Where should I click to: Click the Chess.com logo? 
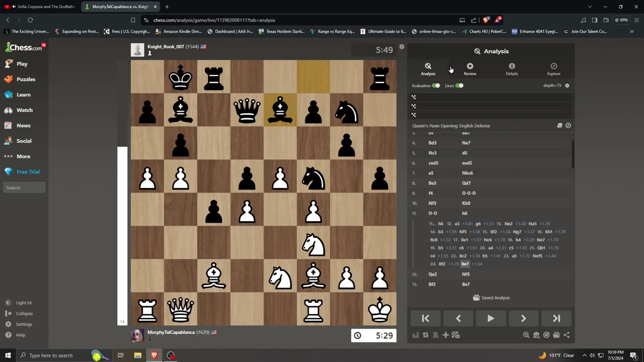(24, 47)
